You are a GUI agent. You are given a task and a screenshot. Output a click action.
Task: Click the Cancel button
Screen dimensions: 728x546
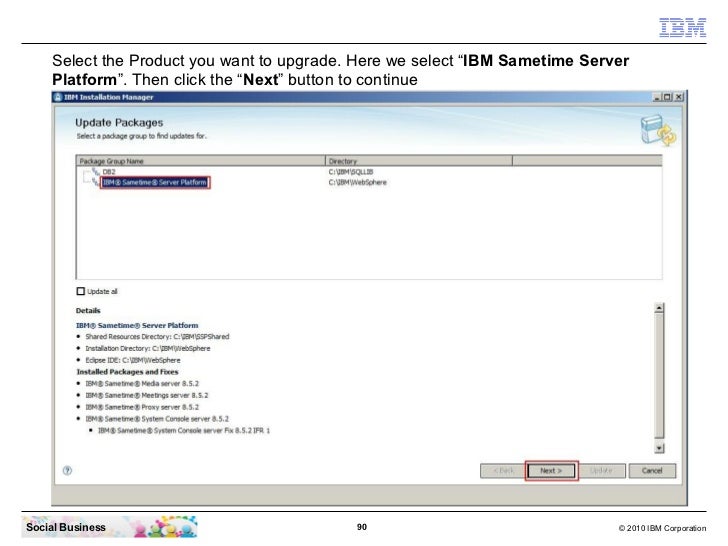click(x=652, y=471)
